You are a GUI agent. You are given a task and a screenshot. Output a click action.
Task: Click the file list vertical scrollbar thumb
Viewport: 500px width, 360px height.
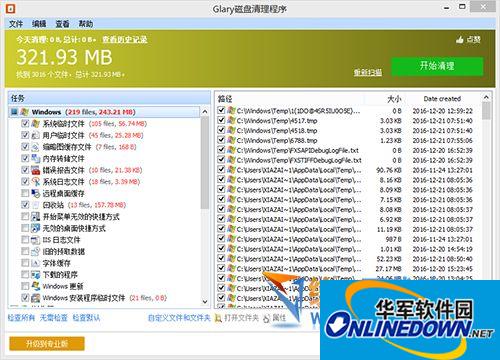[x=486, y=111]
